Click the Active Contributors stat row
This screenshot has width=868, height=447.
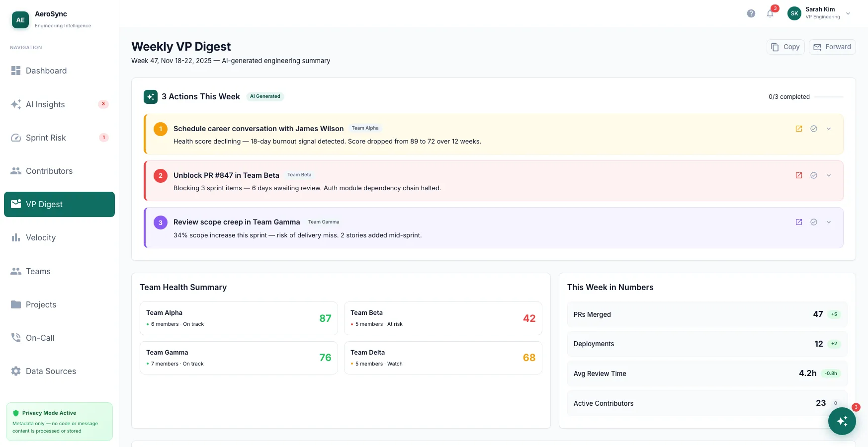coord(707,403)
